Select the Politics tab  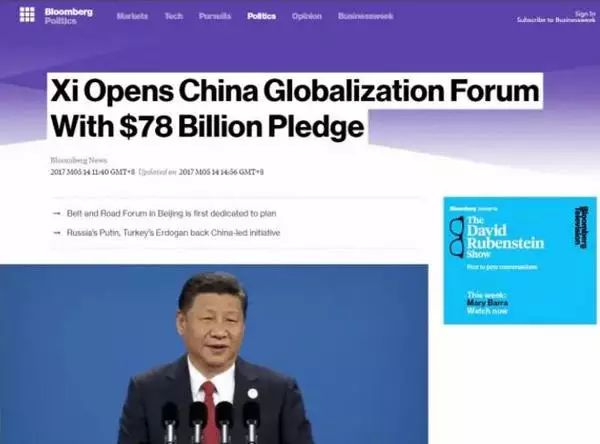click(262, 16)
